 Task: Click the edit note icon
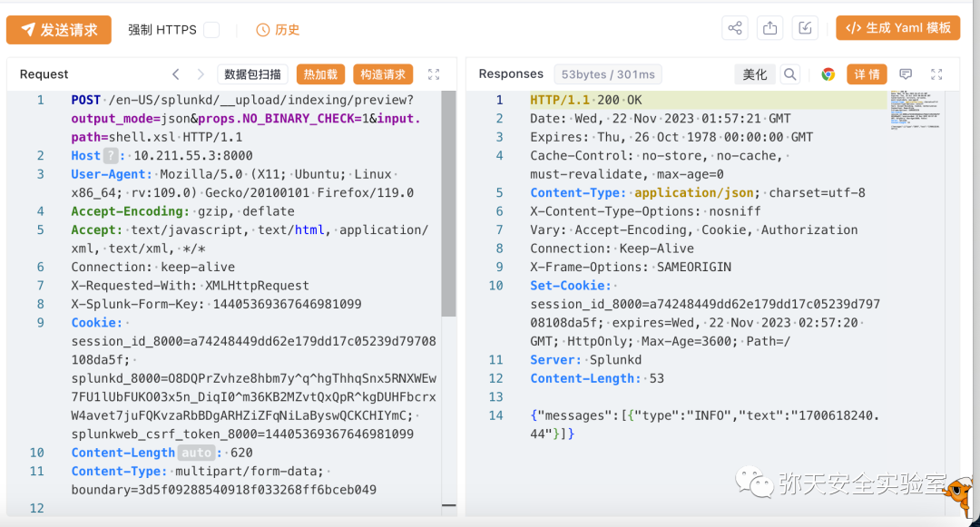point(805,28)
